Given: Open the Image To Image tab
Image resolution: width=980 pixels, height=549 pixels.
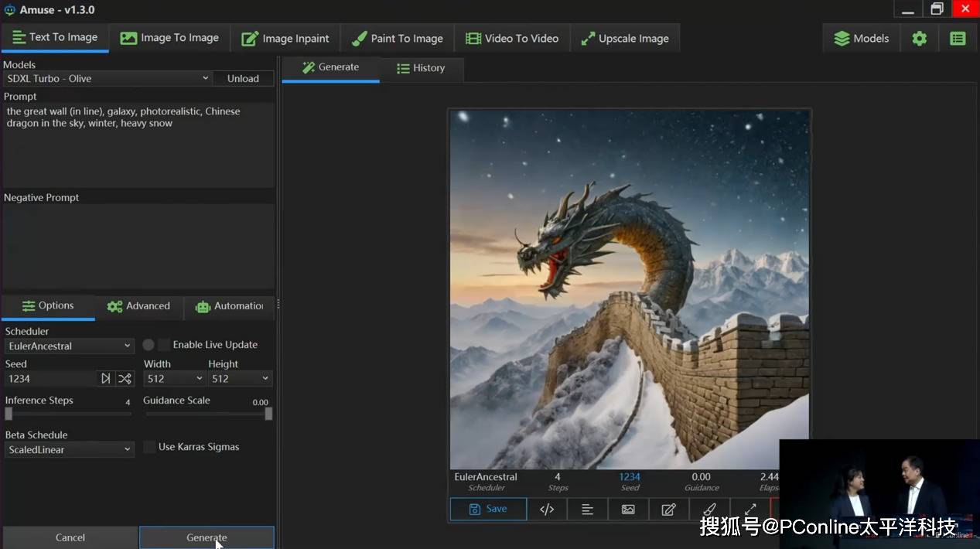Looking at the screenshot, I should (170, 38).
